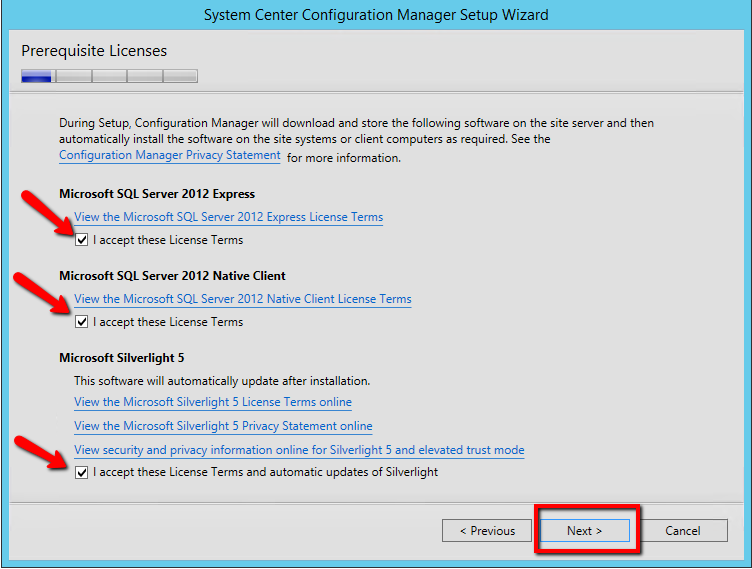Uncheck Silverlight license and automatic updates checkbox

(82, 472)
